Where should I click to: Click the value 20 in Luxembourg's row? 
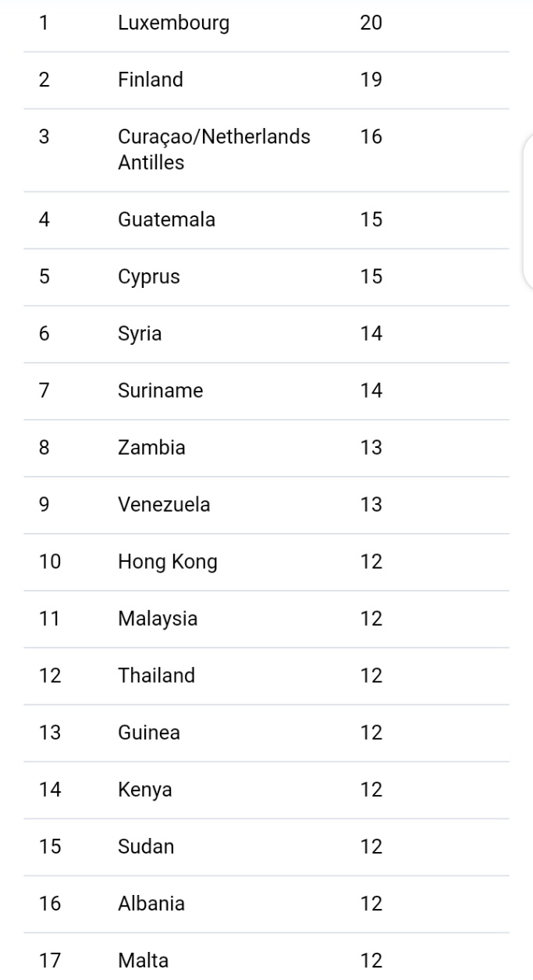pos(371,23)
